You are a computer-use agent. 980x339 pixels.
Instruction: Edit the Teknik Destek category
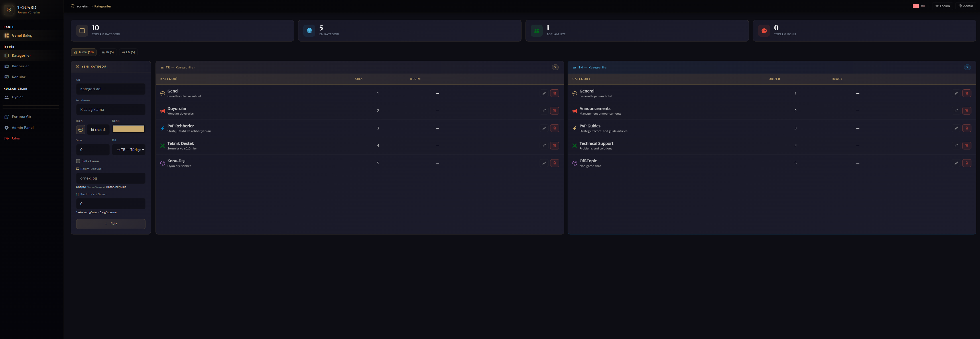(544, 146)
